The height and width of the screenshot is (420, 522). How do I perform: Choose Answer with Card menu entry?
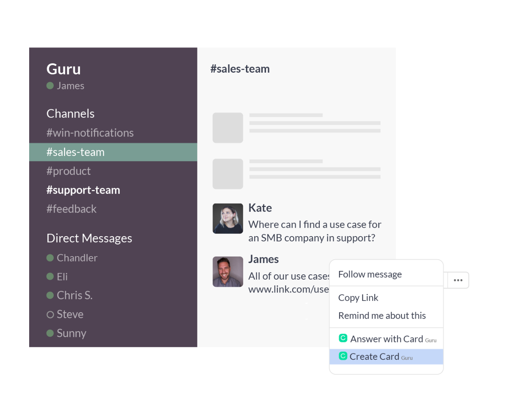(386, 339)
